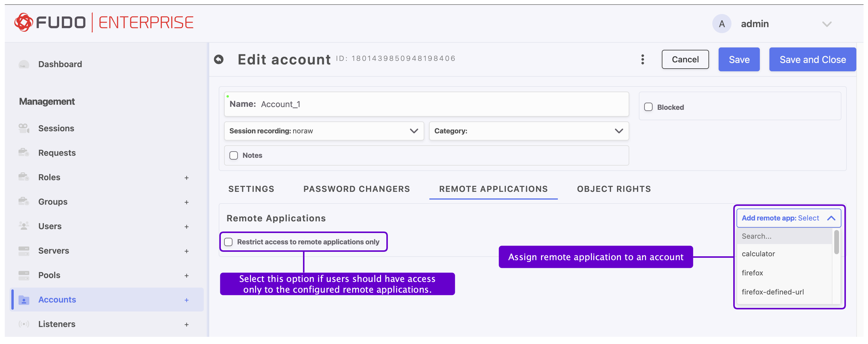Click the Servers icon in sidebar

click(24, 250)
